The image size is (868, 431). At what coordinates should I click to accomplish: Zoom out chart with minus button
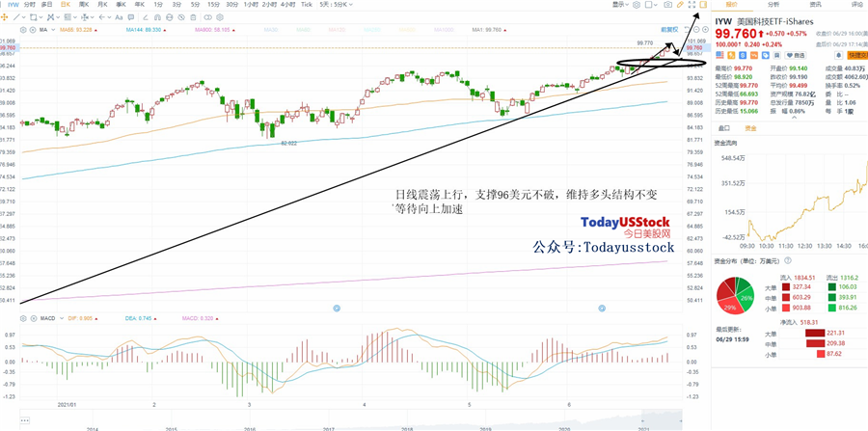(x=695, y=29)
